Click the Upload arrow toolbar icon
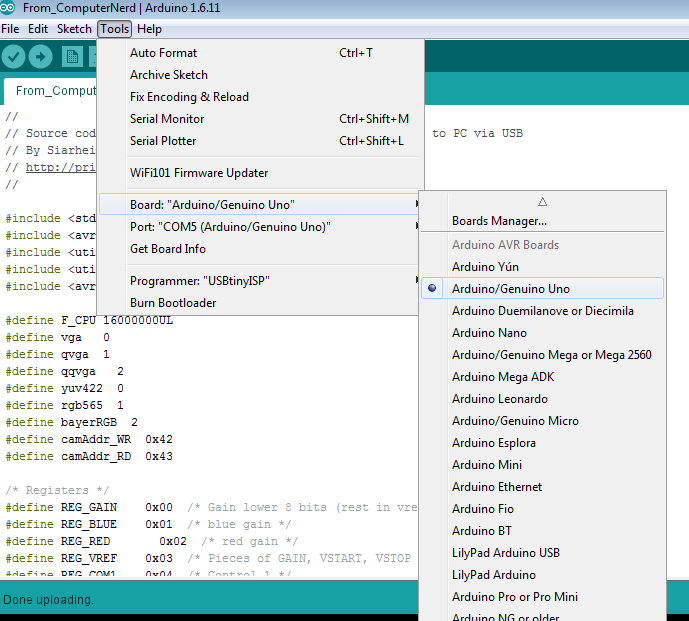 40,56
